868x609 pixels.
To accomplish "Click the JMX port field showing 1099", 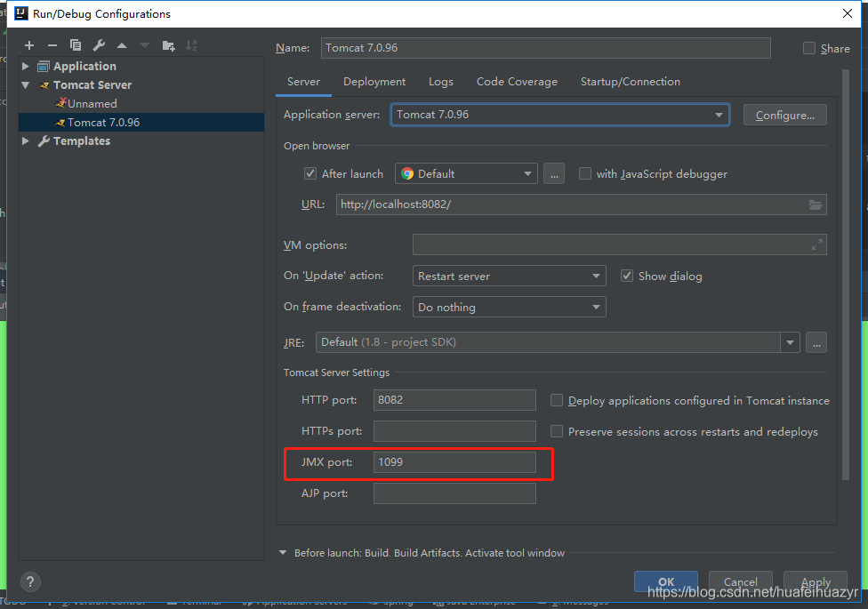I will [x=454, y=462].
